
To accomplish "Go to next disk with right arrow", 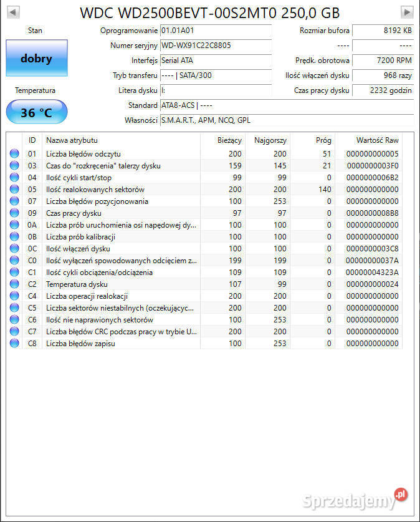I will tap(407, 12).
